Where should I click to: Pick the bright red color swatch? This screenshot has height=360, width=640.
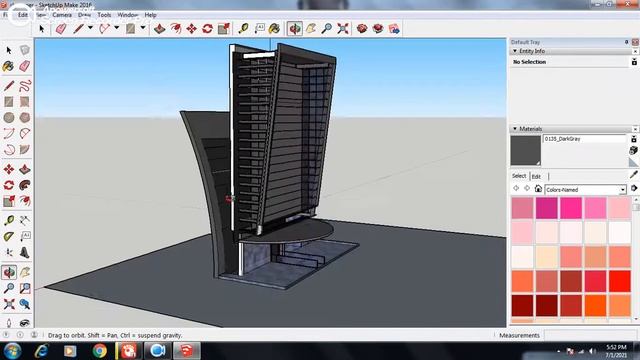point(620,281)
